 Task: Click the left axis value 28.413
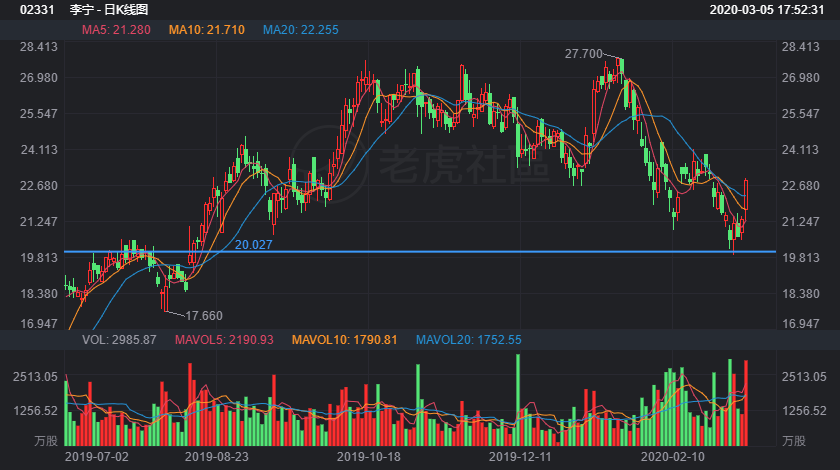click(x=39, y=47)
